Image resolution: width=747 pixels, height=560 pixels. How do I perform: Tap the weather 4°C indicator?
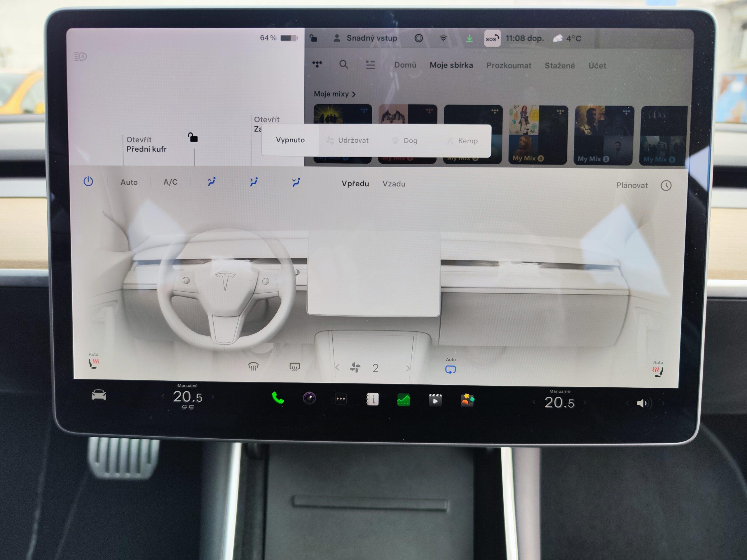(567, 38)
